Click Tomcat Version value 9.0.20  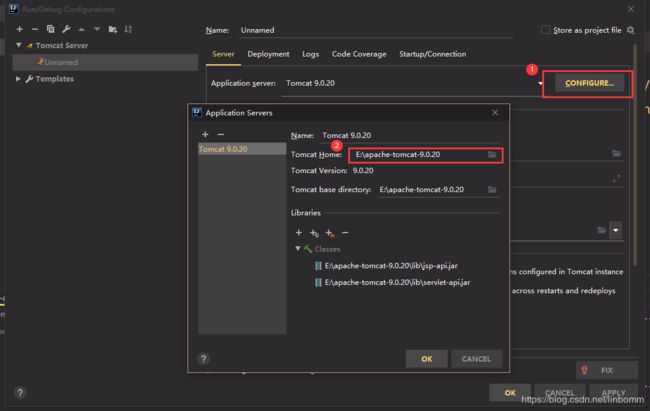click(x=363, y=170)
